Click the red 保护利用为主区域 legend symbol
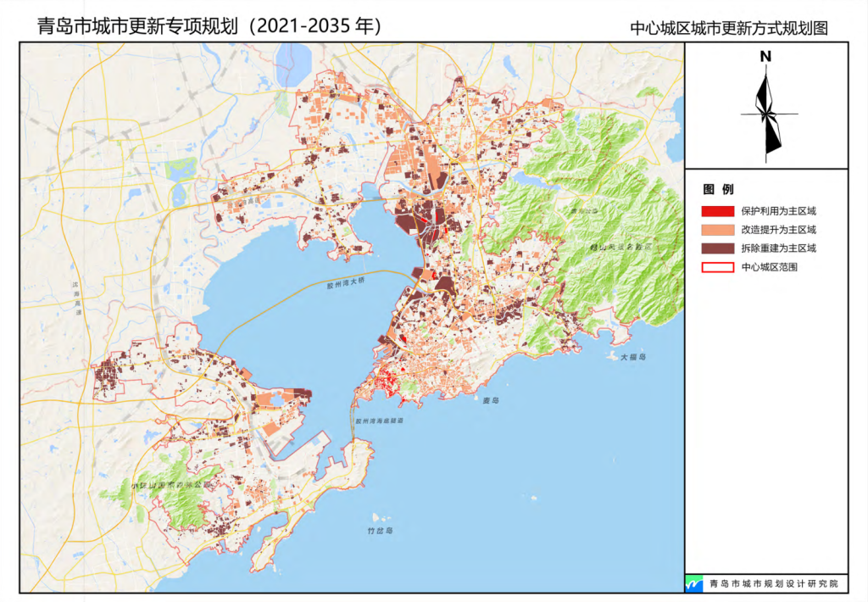868x602 pixels. click(x=717, y=210)
